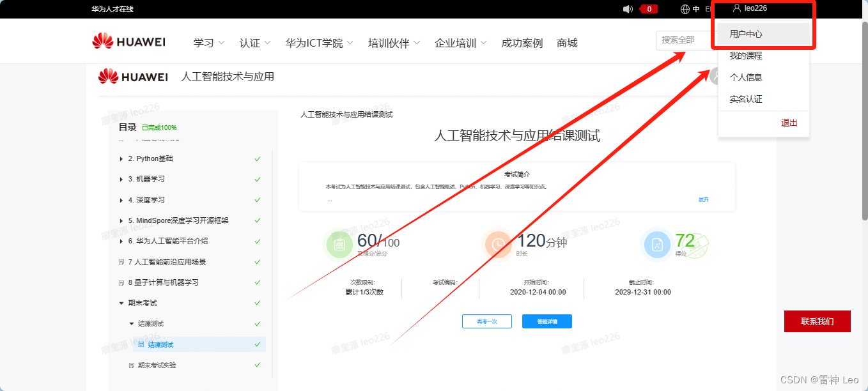Click the orange clock duration icon

coord(498,244)
